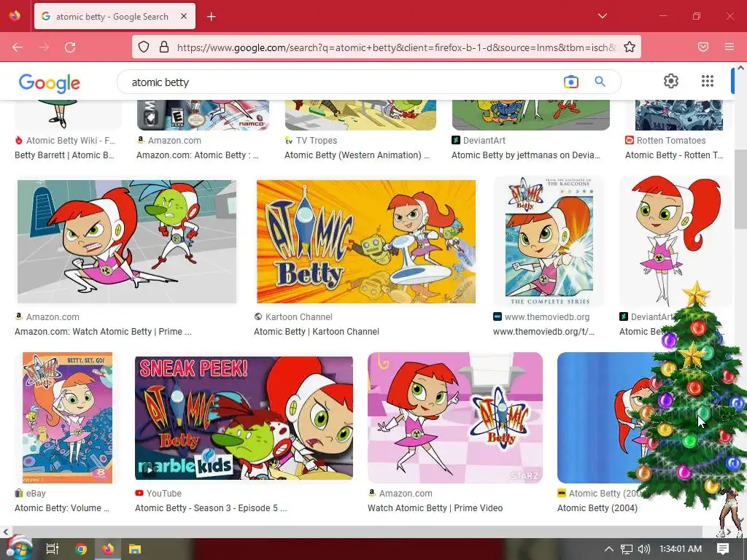This screenshot has height=560, width=747.
Task: Open Atomic Betty Rotten Tomatoes result
Action: 674,155
